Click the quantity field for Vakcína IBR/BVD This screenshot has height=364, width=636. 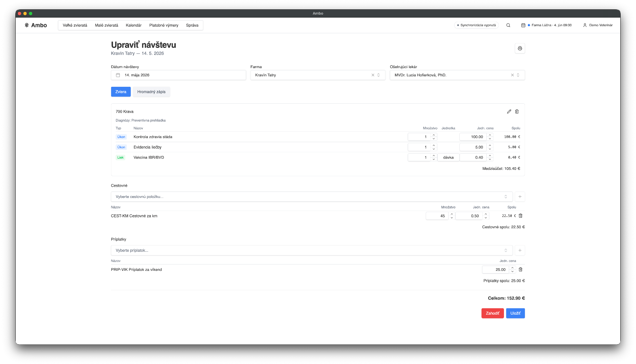click(420, 157)
